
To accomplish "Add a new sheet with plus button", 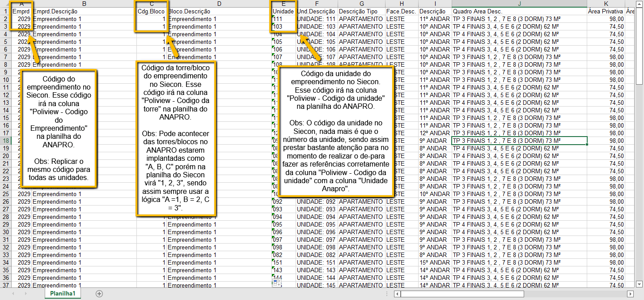I will tap(99, 294).
